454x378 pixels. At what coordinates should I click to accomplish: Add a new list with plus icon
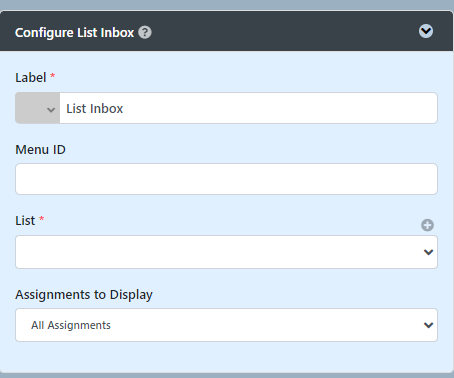tap(427, 225)
